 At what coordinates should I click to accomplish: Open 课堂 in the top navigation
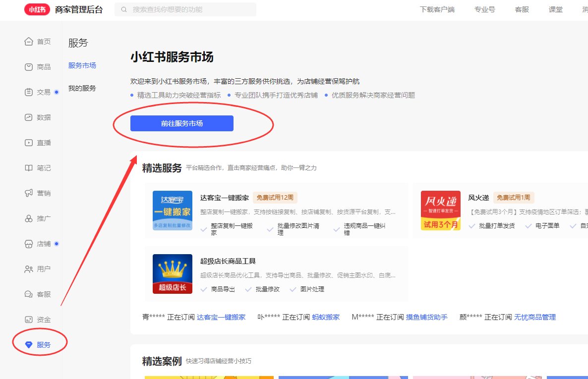click(x=556, y=9)
